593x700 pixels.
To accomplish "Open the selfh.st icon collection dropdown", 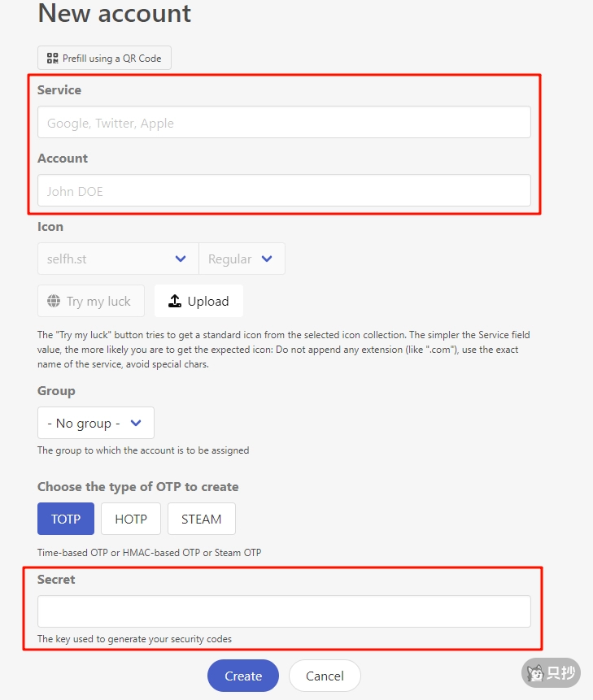I will (x=118, y=259).
